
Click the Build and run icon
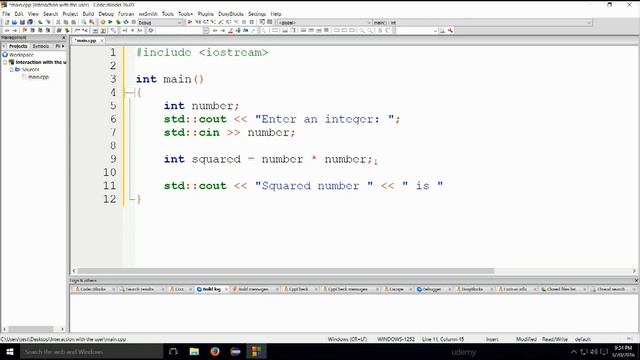tap(118, 22)
